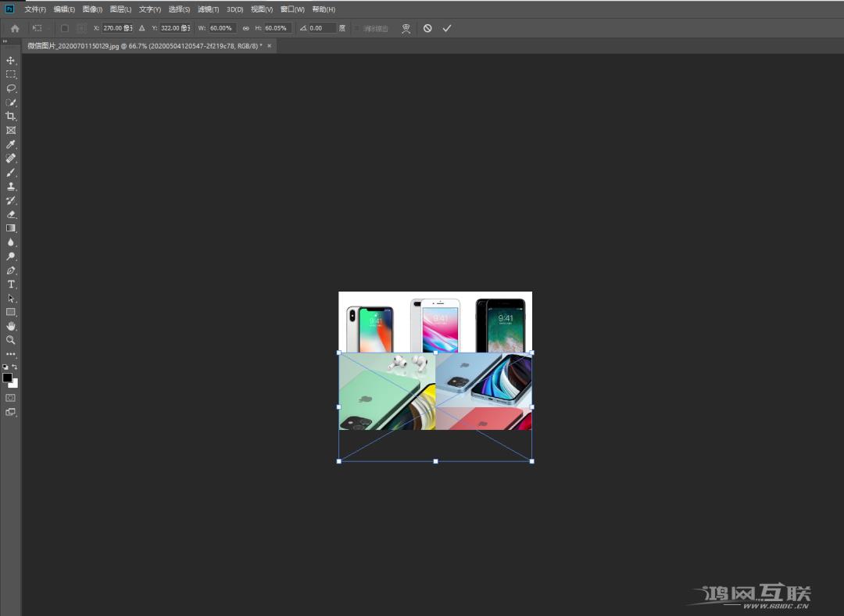The height and width of the screenshot is (616, 844).
Task: Choose the Eraser tool
Action: point(11,214)
